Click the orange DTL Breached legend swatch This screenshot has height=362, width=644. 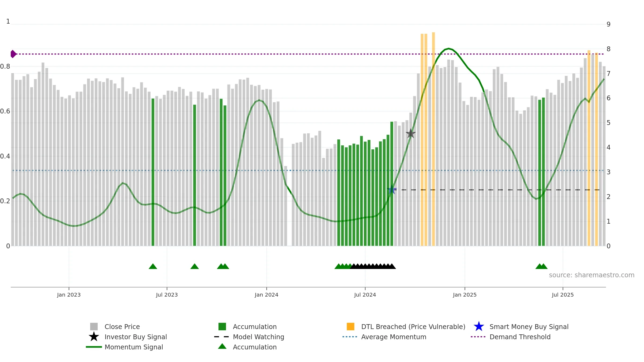[x=350, y=326]
